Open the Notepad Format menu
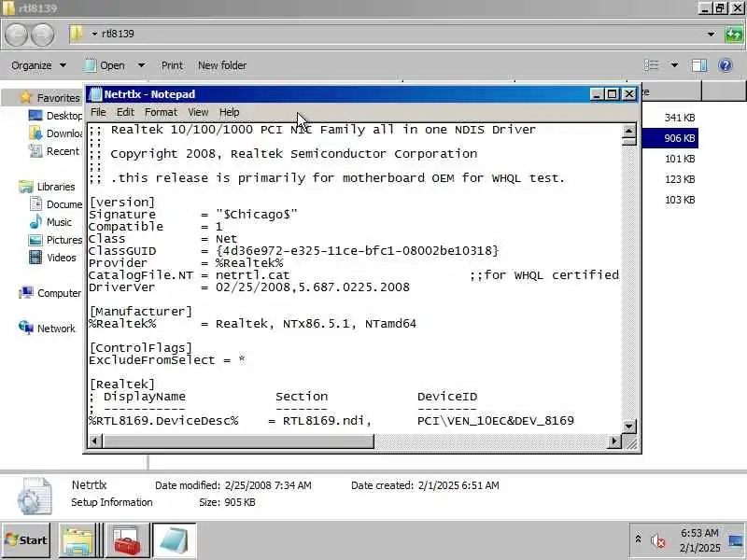This screenshot has width=747, height=560. [x=161, y=112]
